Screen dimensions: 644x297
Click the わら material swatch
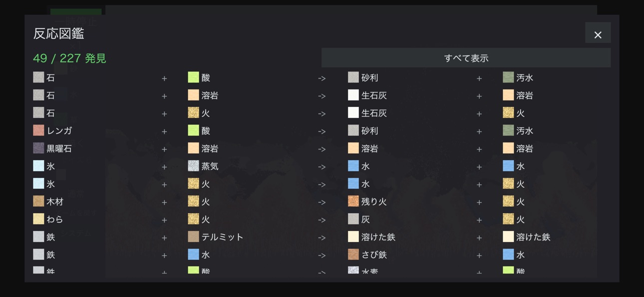pos(38,219)
